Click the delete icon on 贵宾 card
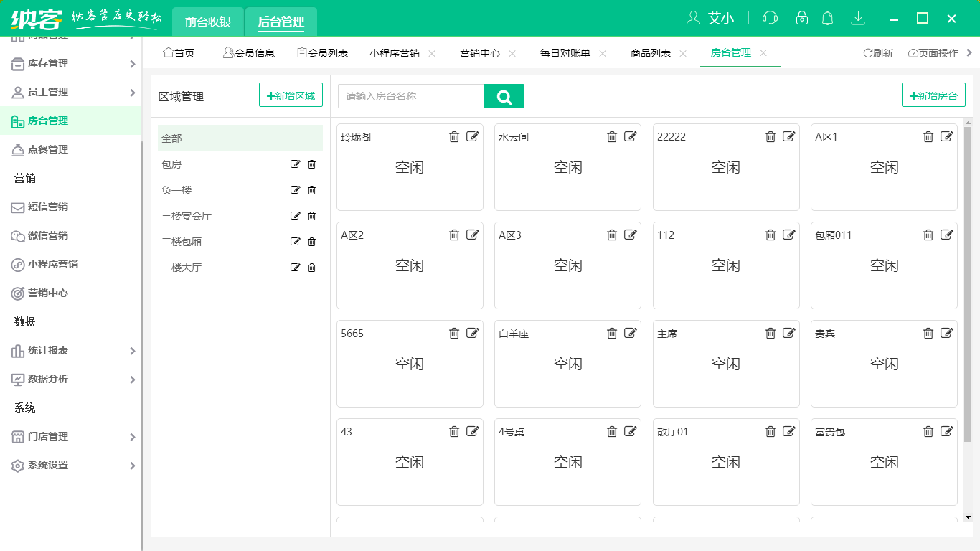980x551 pixels. 928,333
